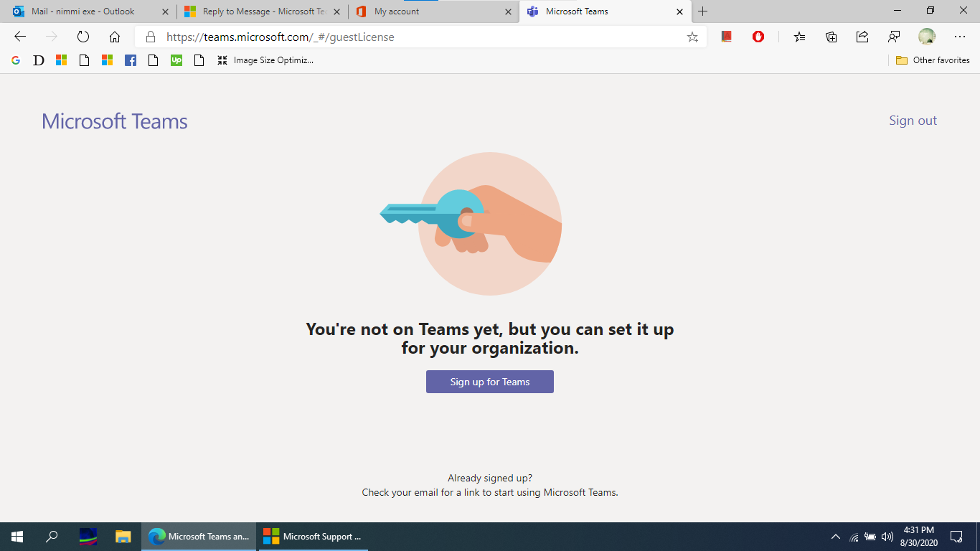Click the address bar URL
The width and height of the screenshot is (980, 551).
point(281,37)
